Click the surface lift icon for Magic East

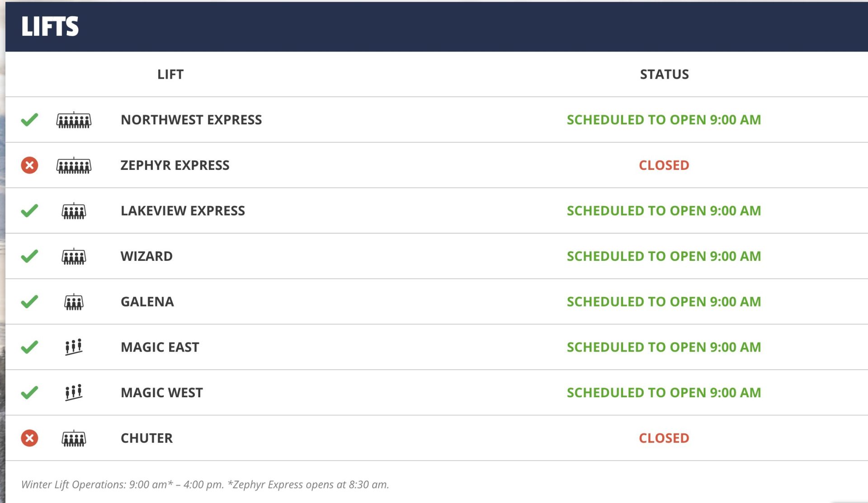[x=74, y=347]
